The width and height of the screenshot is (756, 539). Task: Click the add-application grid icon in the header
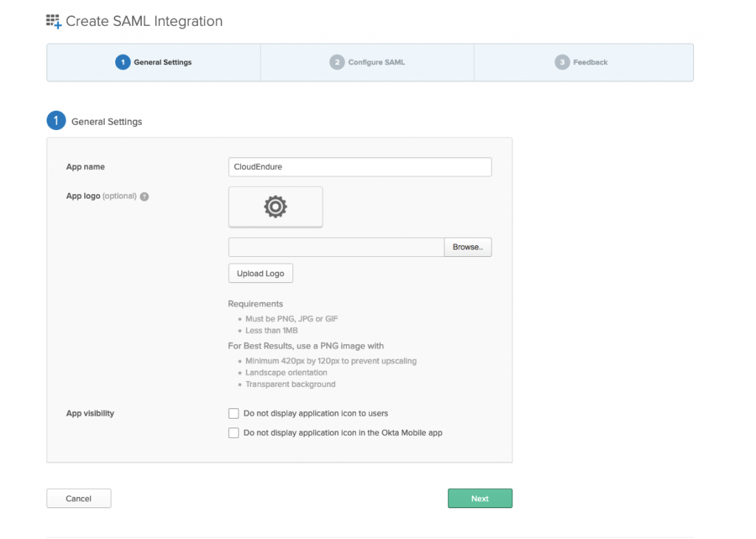tap(52, 21)
